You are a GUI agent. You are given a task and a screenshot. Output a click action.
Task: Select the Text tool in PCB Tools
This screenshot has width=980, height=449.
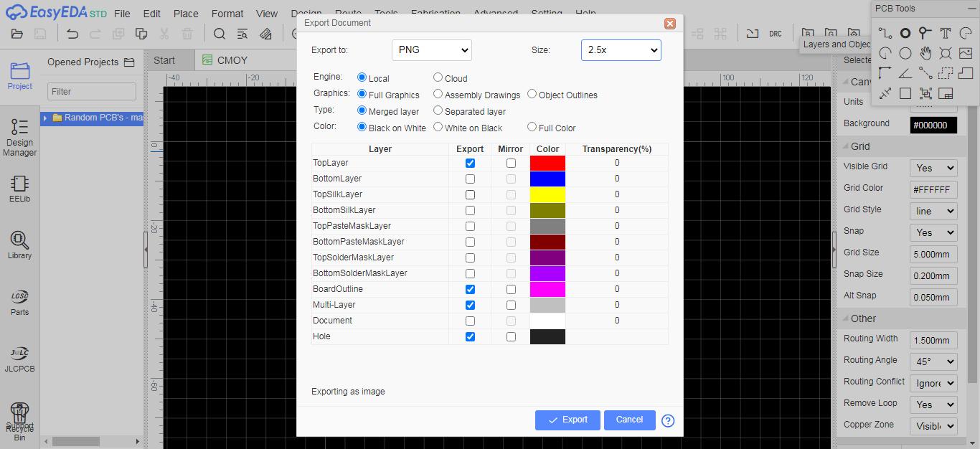click(x=946, y=33)
